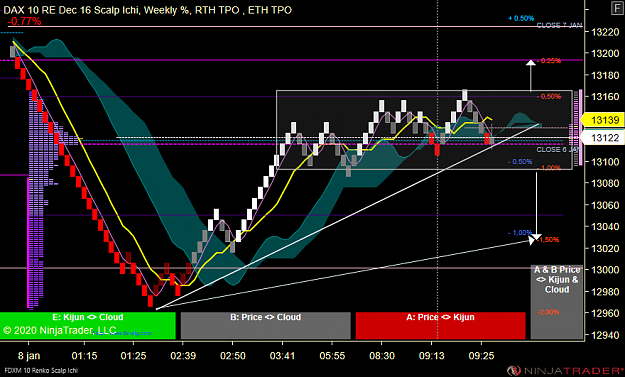Click the chart title DAX 10 RE Dec 16 Scalp Ichi
This screenshot has height=377, width=625.
96,10
